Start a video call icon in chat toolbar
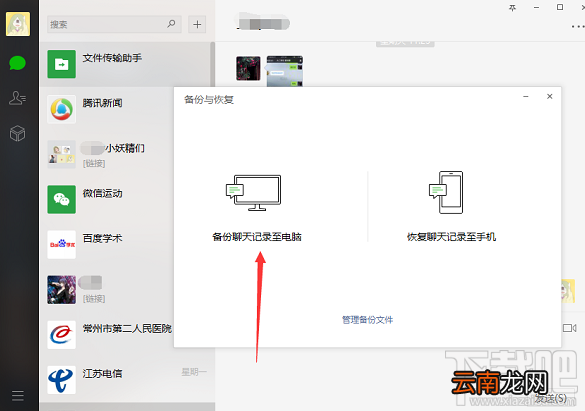The width and height of the screenshot is (585, 411). [x=569, y=328]
